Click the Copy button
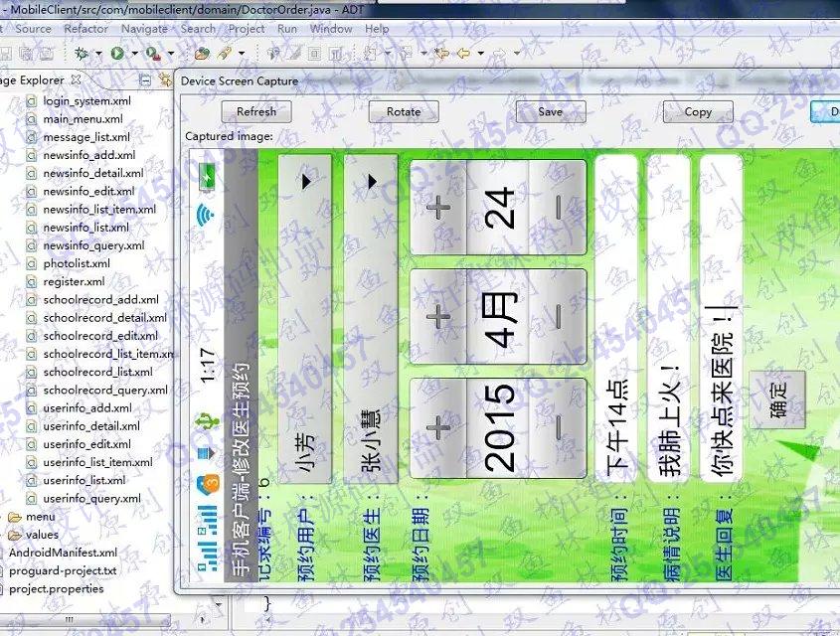Viewport: 840px width, 636px height. pos(698,112)
